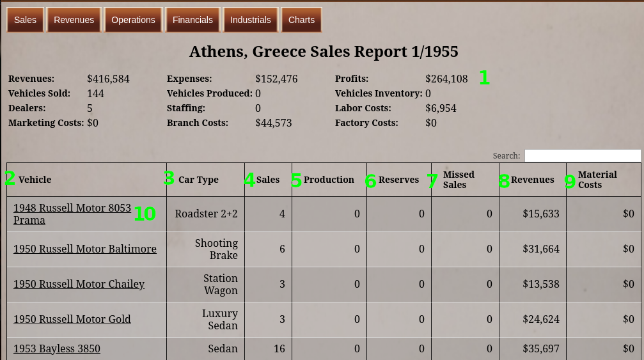Select the Industrials tab
The height and width of the screenshot is (360, 644).
point(251,20)
